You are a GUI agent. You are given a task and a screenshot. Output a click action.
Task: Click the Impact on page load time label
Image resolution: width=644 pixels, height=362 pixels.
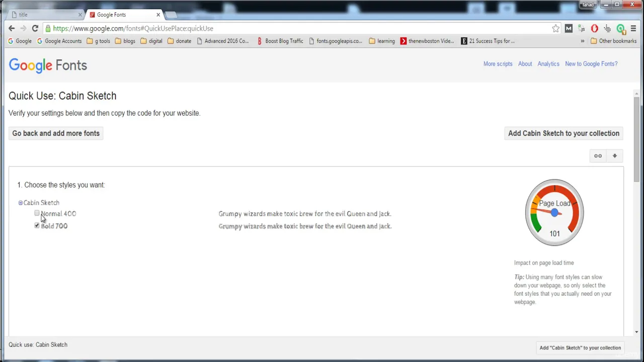[x=544, y=263]
